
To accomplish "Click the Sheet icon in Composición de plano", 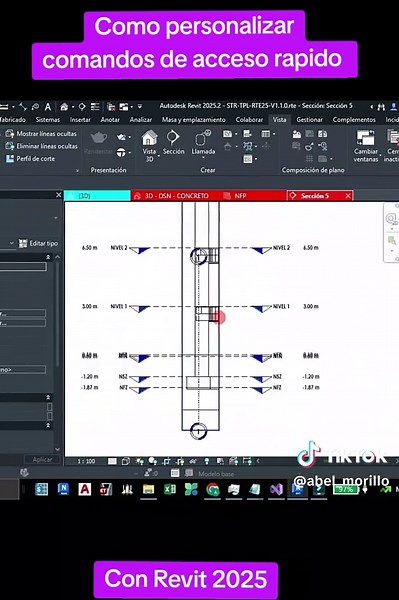I will click(297, 134).
